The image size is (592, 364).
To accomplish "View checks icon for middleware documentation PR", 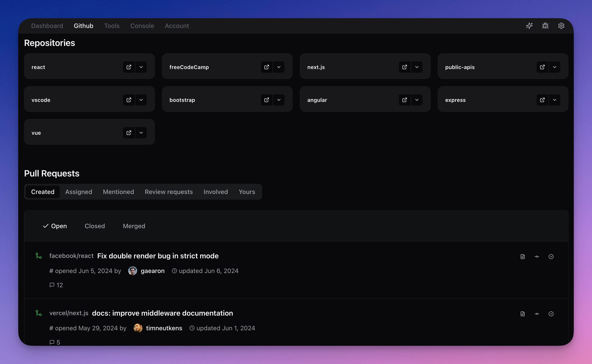I will [551, 314].
